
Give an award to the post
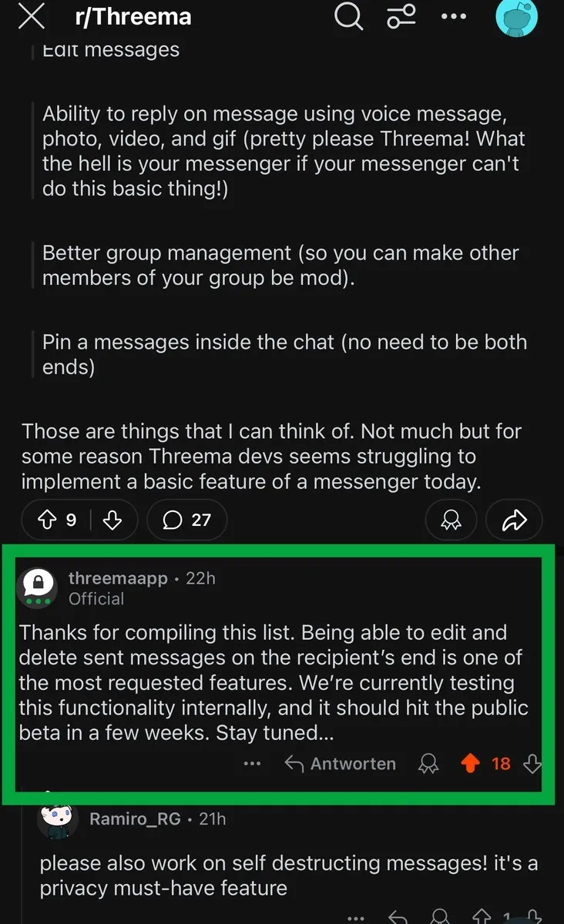(450, 521)
